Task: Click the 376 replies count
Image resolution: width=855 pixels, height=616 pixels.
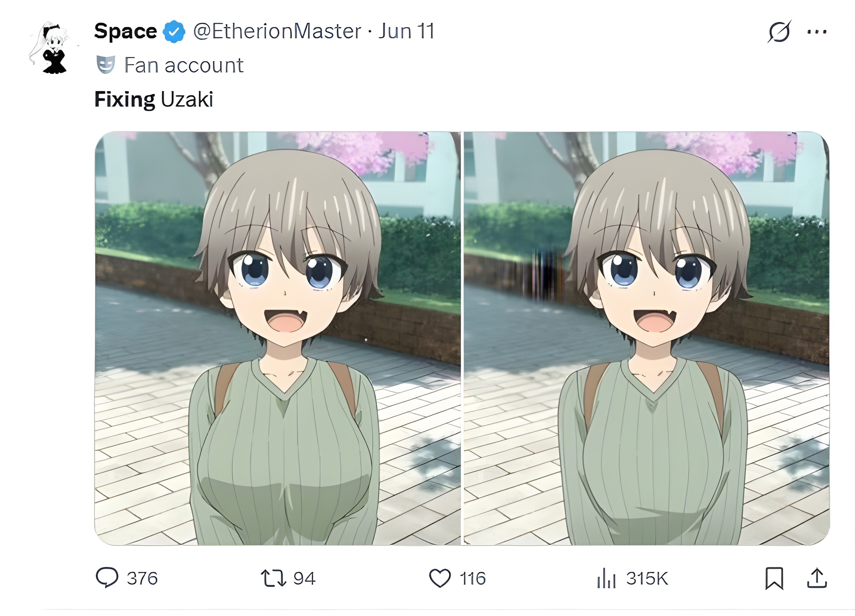Action: (x=142, y=578)
